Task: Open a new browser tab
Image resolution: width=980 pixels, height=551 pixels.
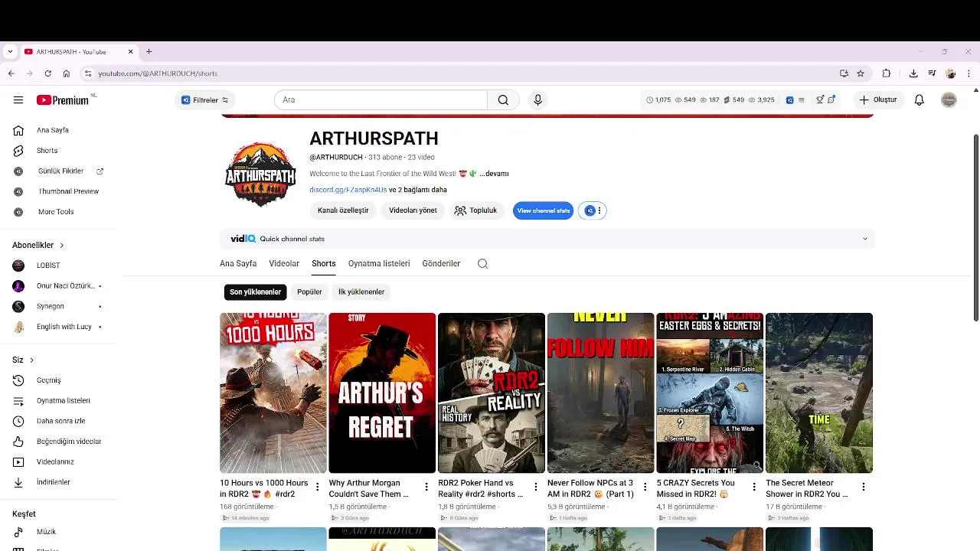Action: [149, 52]
